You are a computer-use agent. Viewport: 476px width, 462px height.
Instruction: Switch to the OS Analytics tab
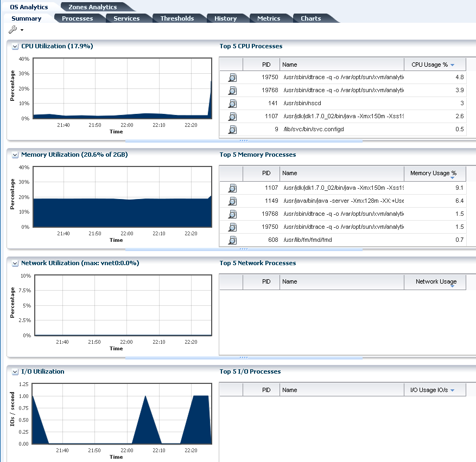tap(29, 7)
